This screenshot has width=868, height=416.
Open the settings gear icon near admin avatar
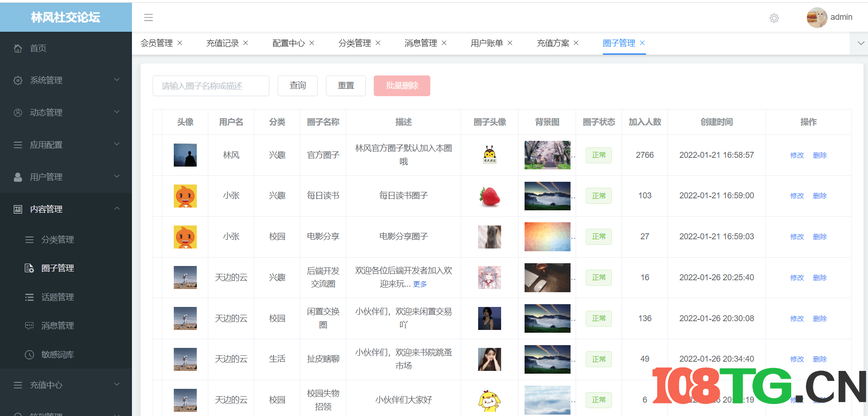pyautogui.click(x=774, y=18)
